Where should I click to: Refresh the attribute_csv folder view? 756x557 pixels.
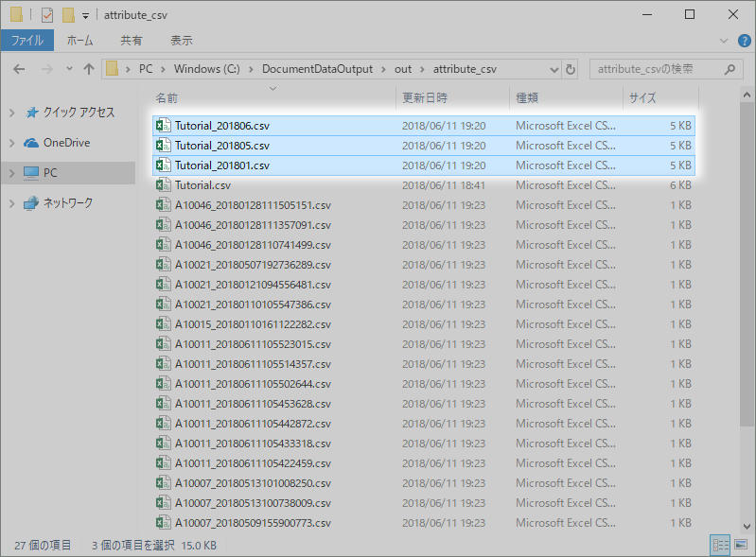point(571,70)
